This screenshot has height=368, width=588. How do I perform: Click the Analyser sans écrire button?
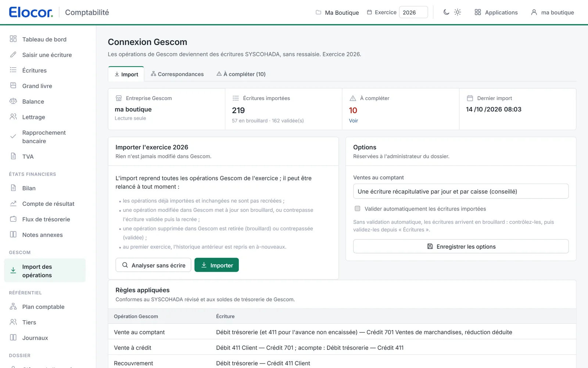[153, 265]
